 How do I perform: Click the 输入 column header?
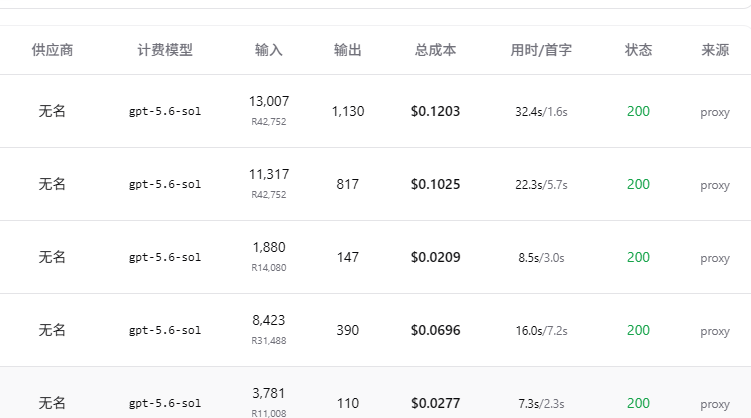click(x=269, y=50)
